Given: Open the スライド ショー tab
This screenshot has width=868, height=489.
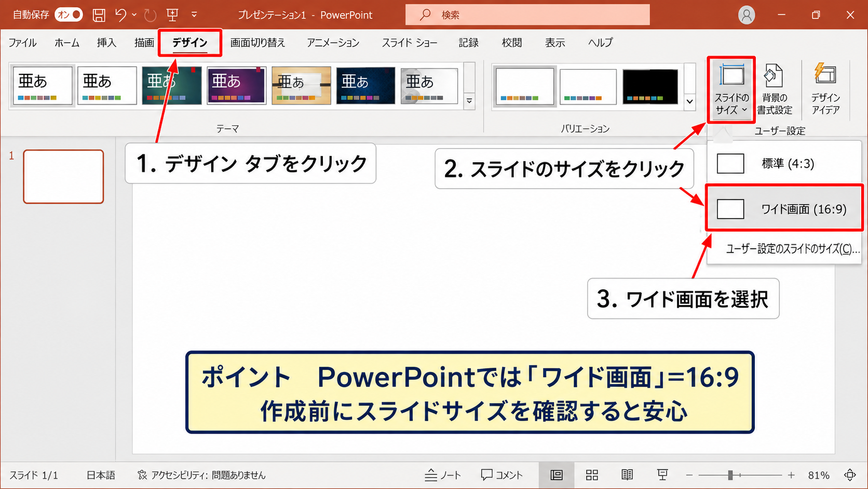Looking at the screenshot, I should coord(410,43).
